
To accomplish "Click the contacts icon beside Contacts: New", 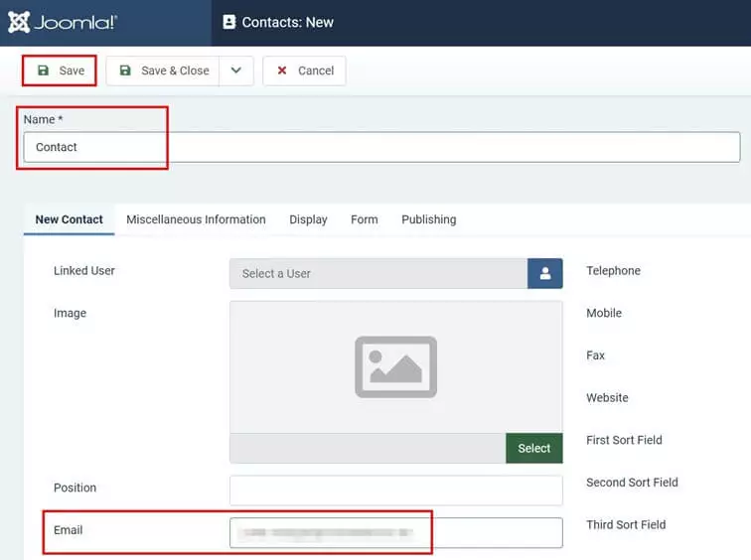I will (x=229, y=22).
